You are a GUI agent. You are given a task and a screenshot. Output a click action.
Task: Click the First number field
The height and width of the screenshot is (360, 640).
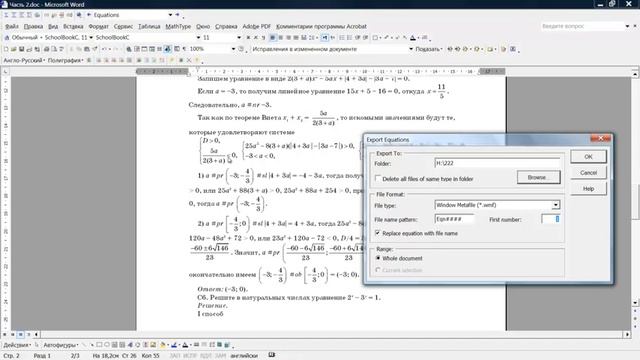550,219
